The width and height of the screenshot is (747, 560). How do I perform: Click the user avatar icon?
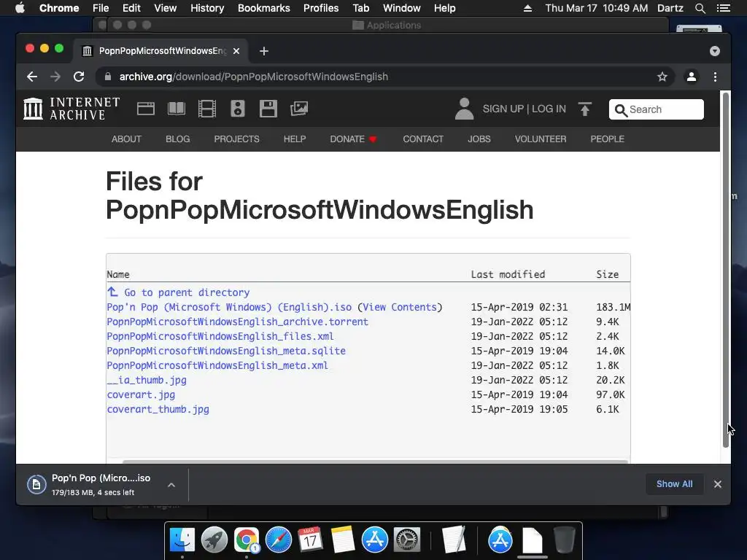coord(464,109)
